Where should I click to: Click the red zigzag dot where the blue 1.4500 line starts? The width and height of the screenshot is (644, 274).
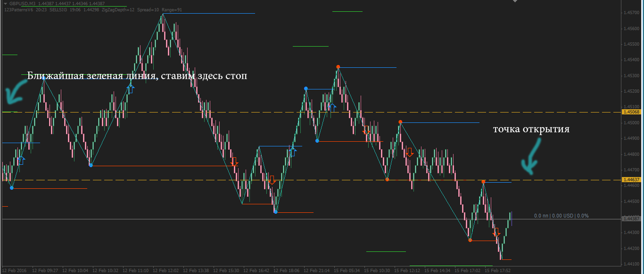pos(400,122)
